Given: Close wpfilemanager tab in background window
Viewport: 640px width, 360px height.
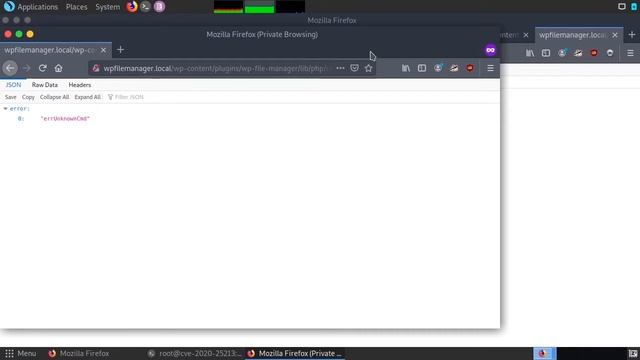Looking at the screenshot, I should 615,35.
